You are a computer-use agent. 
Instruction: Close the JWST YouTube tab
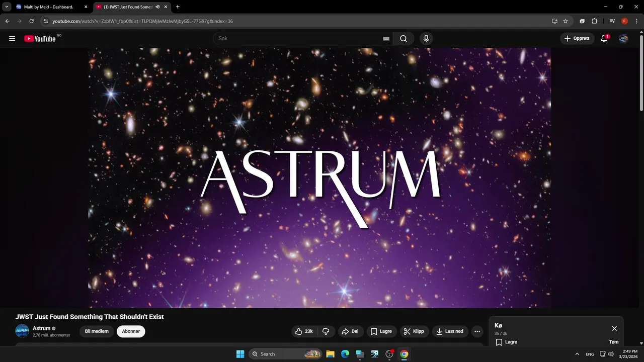click(x=166, y=7)
